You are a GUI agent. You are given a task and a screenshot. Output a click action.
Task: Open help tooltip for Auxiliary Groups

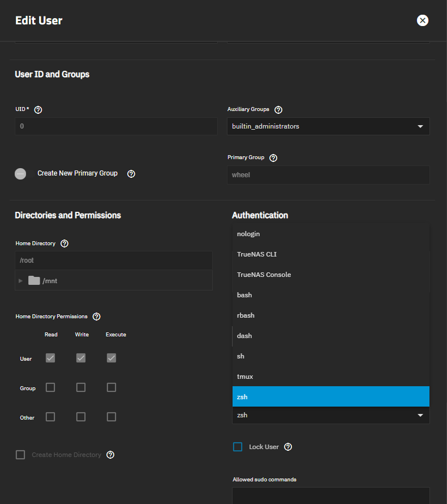coord(278,110)
